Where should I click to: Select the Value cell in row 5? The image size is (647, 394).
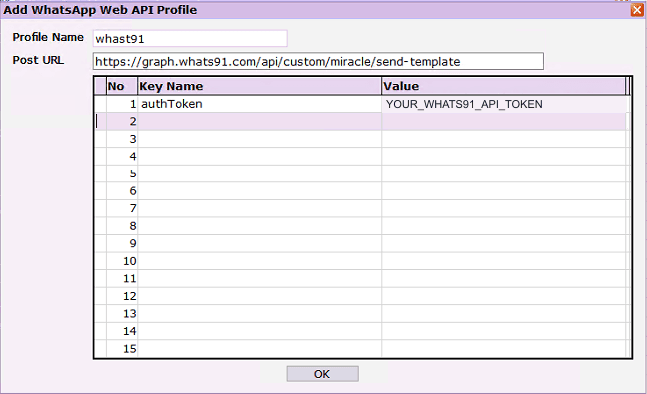(504, 174)
